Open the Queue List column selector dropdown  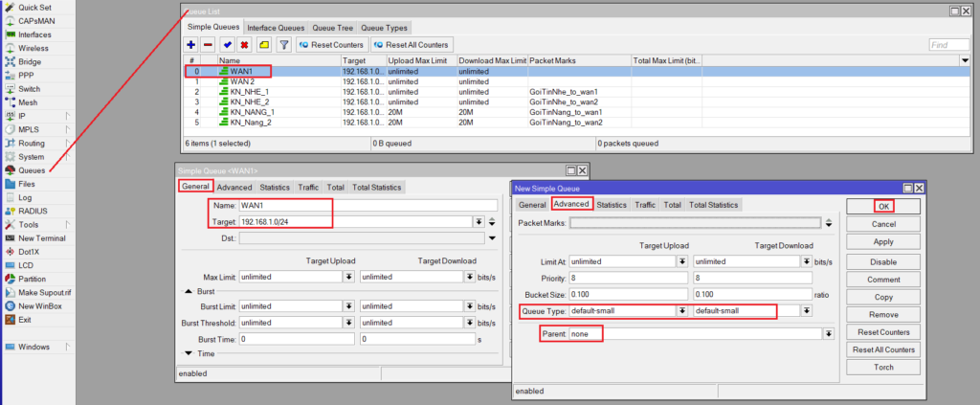965,60
